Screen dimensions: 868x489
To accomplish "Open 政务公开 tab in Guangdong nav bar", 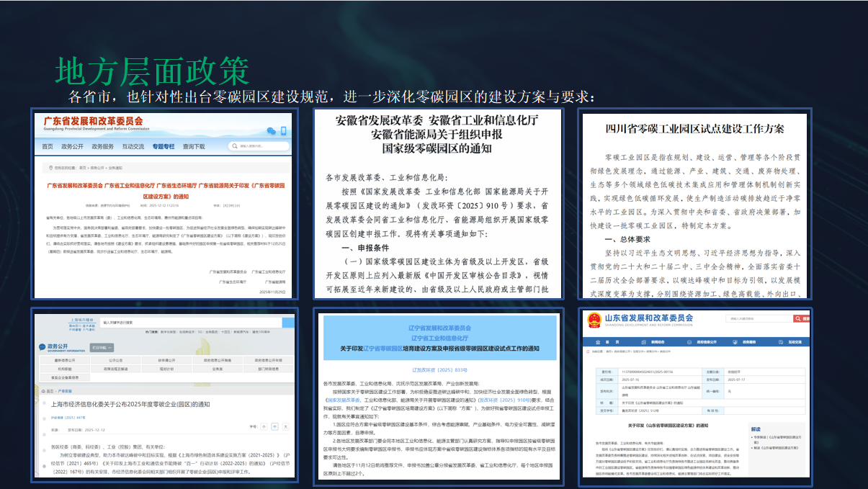I will click(72, 146).
